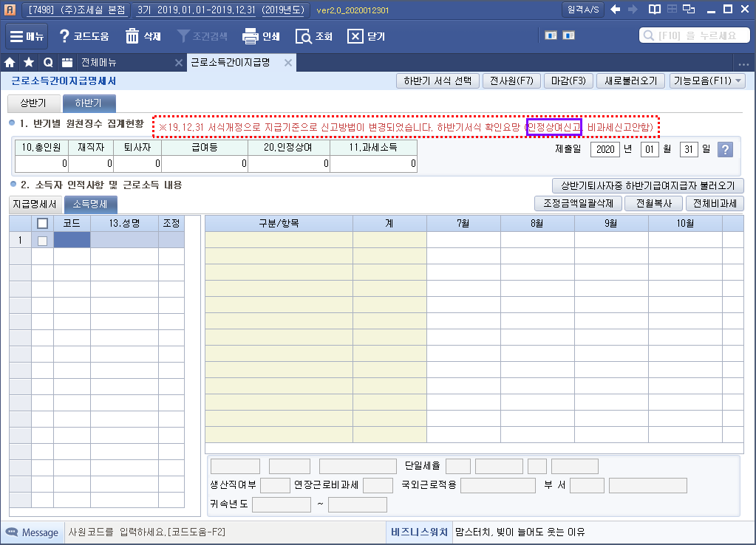Click 하반기 서식 선택 button
This screenshot has height=545, width=756.
pyautogui.click(x=437, y=81)
